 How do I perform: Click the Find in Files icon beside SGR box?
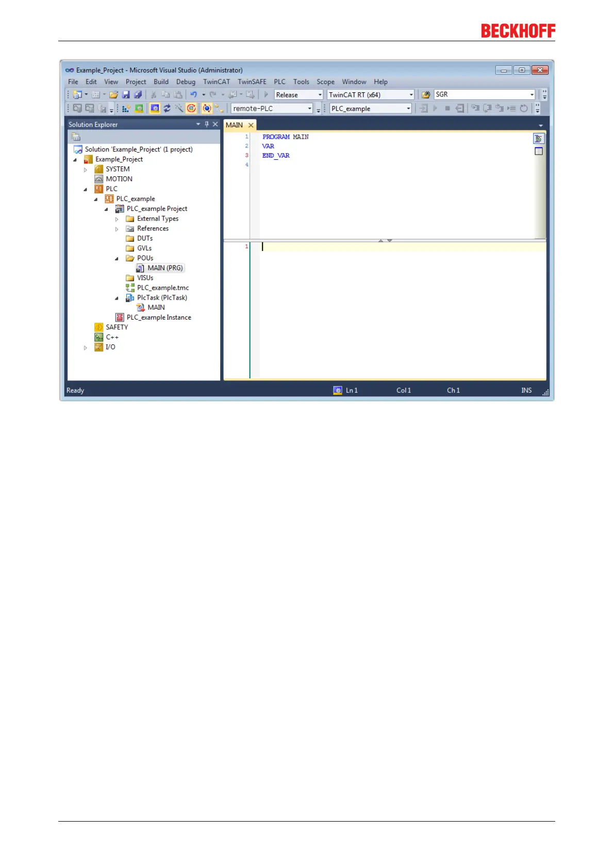[426, 95]
